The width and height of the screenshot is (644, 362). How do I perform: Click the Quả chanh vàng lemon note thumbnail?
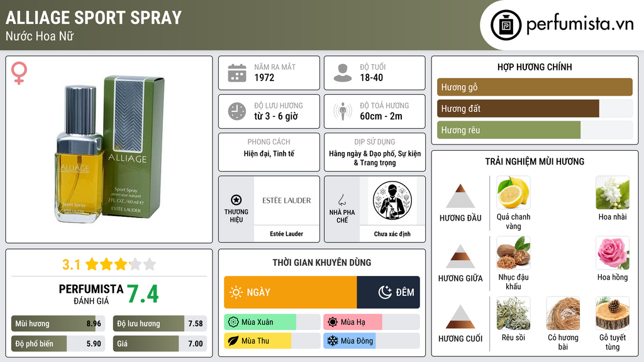(x=513, y=193)
